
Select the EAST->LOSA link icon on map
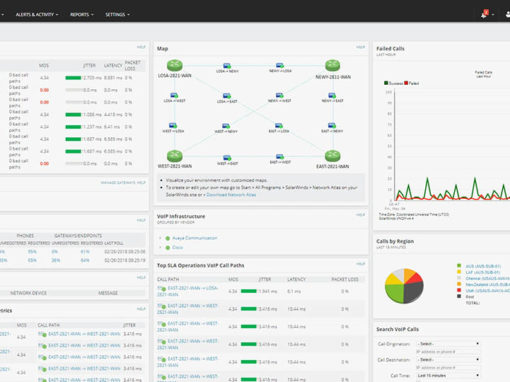click(x=279, y=126)
